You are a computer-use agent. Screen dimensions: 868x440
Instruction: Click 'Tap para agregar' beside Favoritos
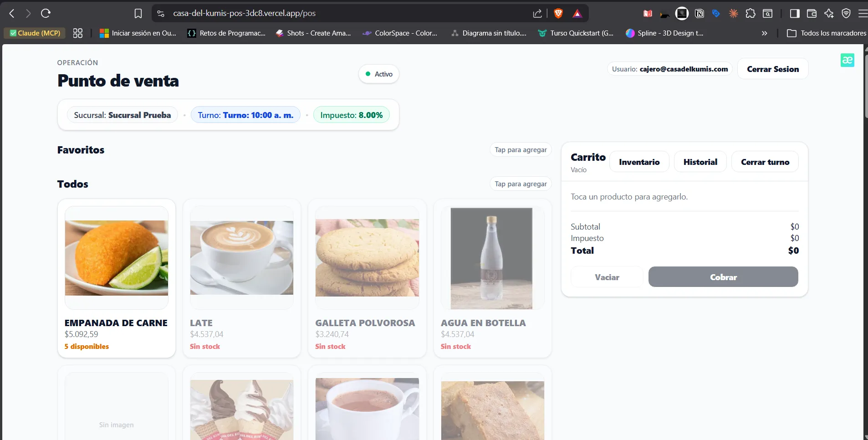pyautogui.click(x=521, y=150)
